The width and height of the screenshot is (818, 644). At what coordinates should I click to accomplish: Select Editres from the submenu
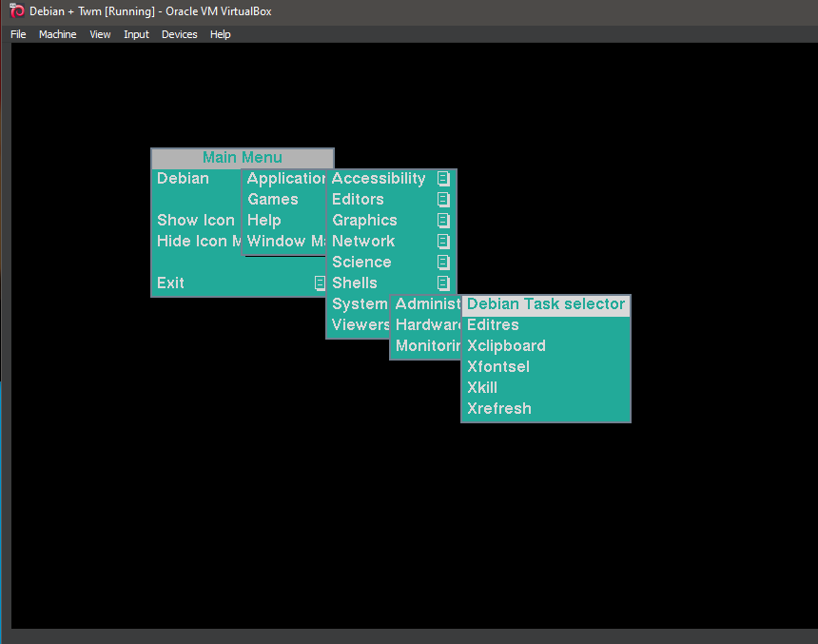click(493, 325)
